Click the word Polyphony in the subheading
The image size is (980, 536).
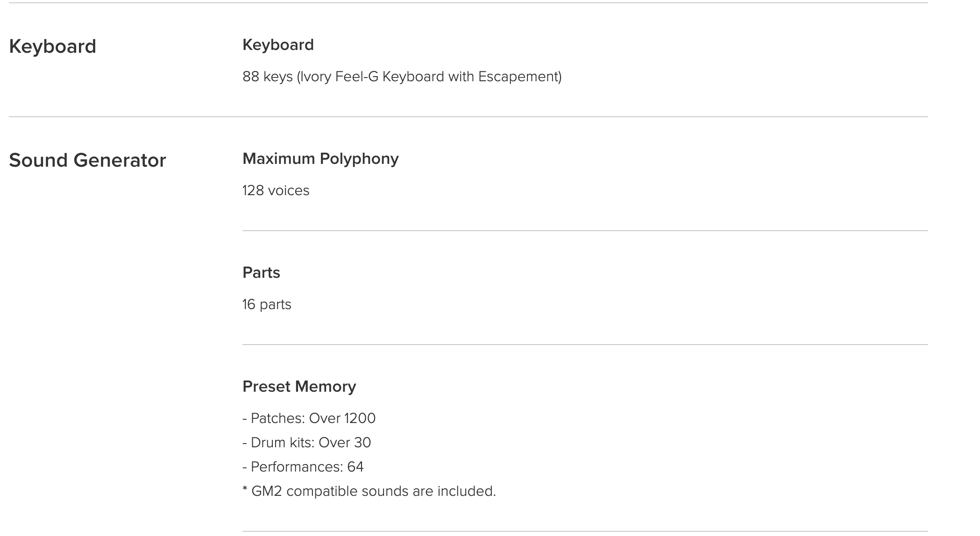coord(359,159)
